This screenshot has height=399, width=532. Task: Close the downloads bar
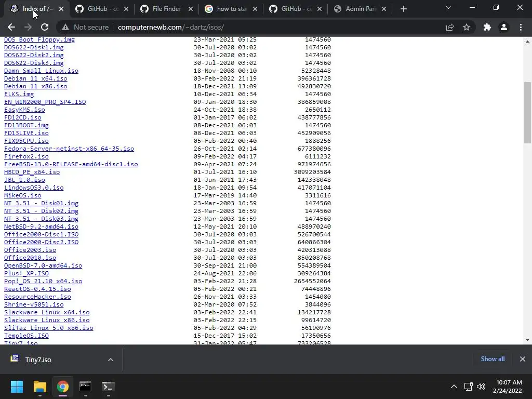click(x=523, y=359)
